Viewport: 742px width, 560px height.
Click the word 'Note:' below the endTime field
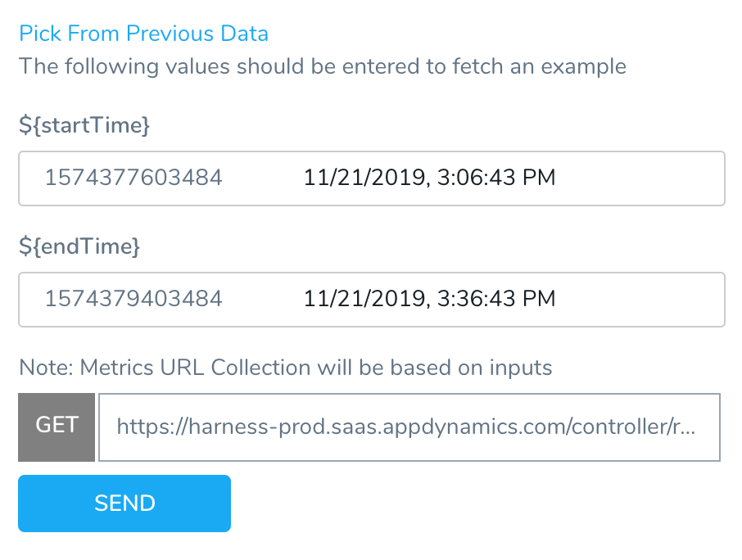tap(46, 368)
